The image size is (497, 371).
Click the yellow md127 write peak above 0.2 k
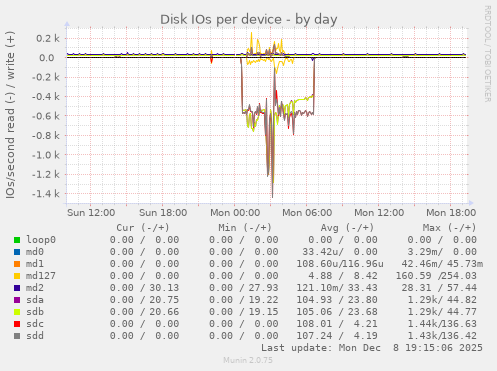pos(251,34)
